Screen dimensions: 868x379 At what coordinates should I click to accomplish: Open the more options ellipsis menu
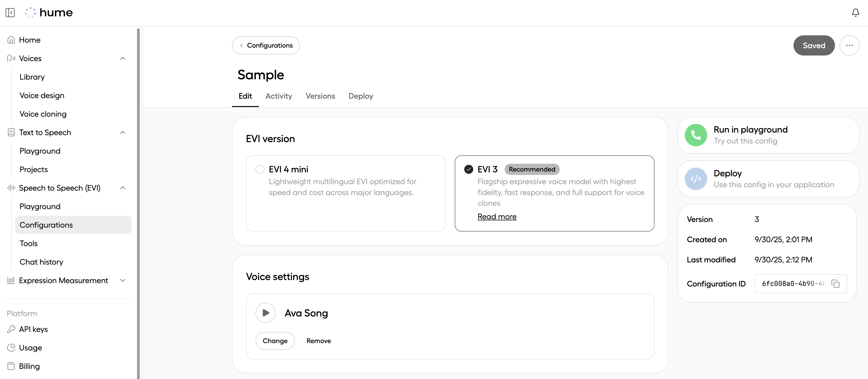[x=849, y=45]
